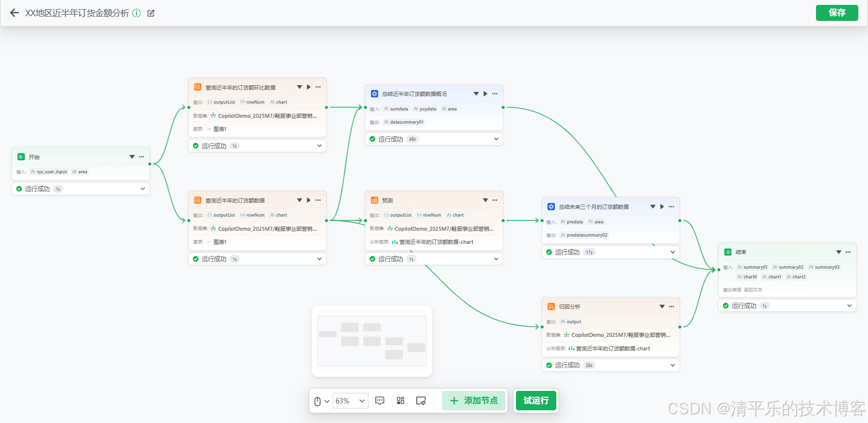
Task: Collapse the 归因分析 node with triangle
Action: [662, 306]
